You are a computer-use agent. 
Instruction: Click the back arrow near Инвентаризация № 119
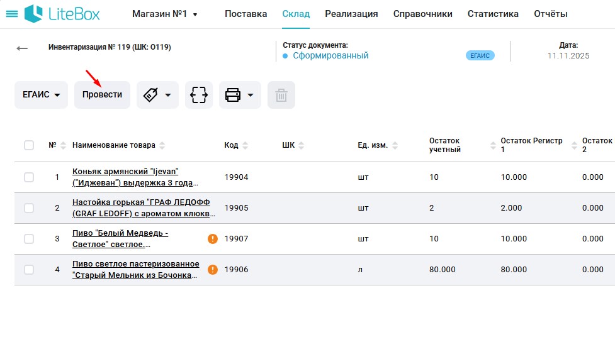21,47
